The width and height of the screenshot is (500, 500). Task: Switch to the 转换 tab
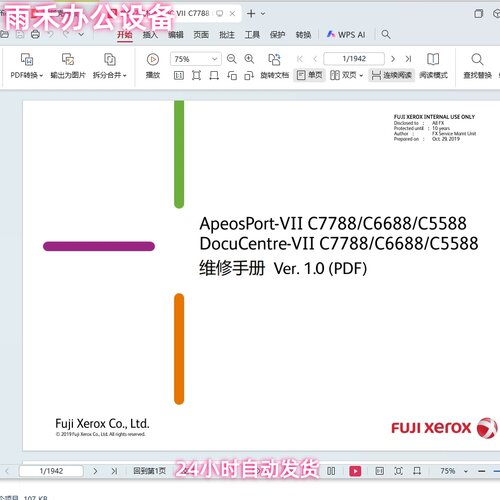[x=303, y=35]
